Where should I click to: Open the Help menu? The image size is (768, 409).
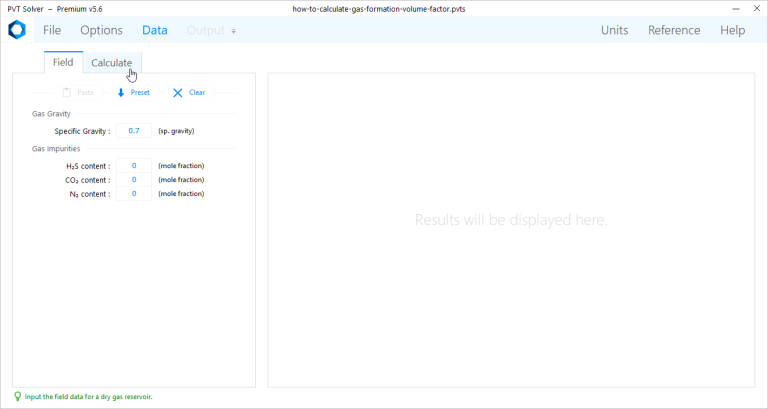tap(732, 30)
